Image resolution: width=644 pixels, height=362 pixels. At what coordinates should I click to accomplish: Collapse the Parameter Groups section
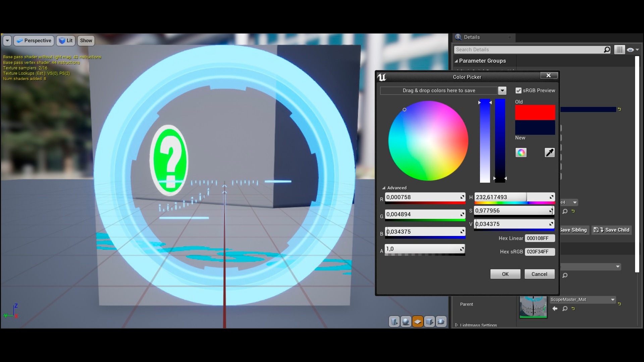[x=457, y=61]
